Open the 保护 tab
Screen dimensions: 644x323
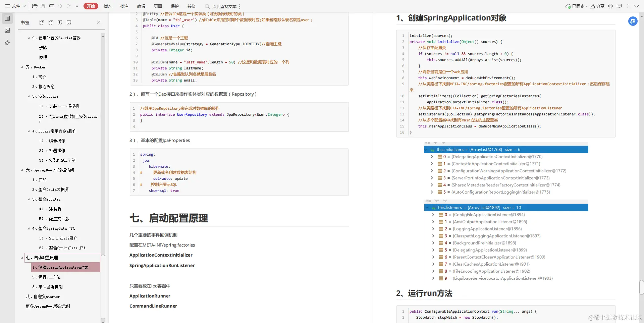[175, 6]
